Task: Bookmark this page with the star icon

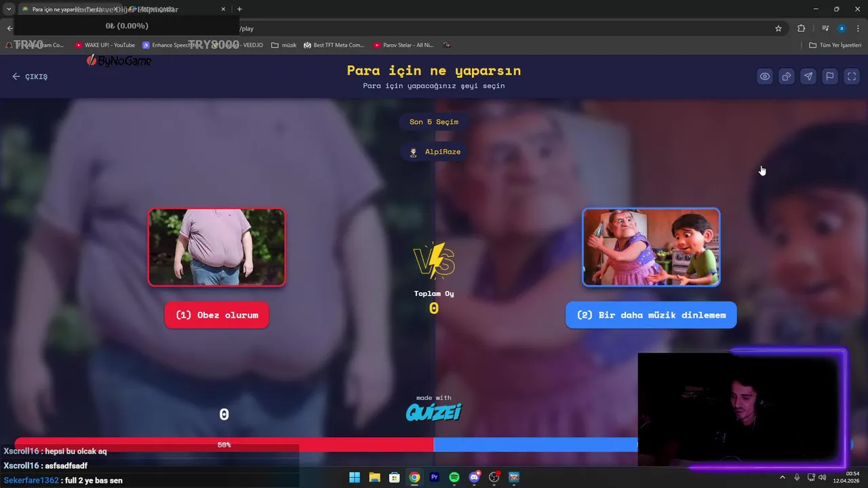Action: [778, 28]
